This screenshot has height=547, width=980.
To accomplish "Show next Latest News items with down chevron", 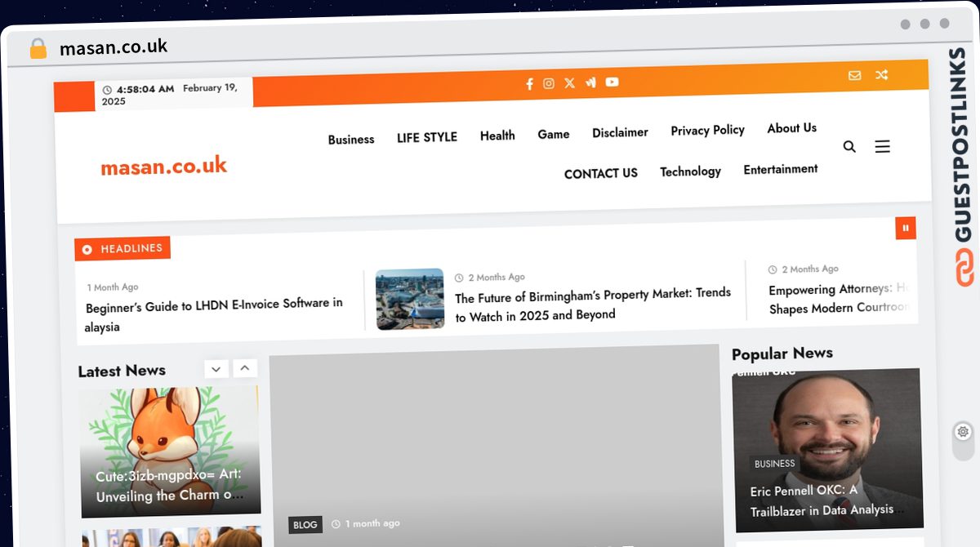I will 216,369.
